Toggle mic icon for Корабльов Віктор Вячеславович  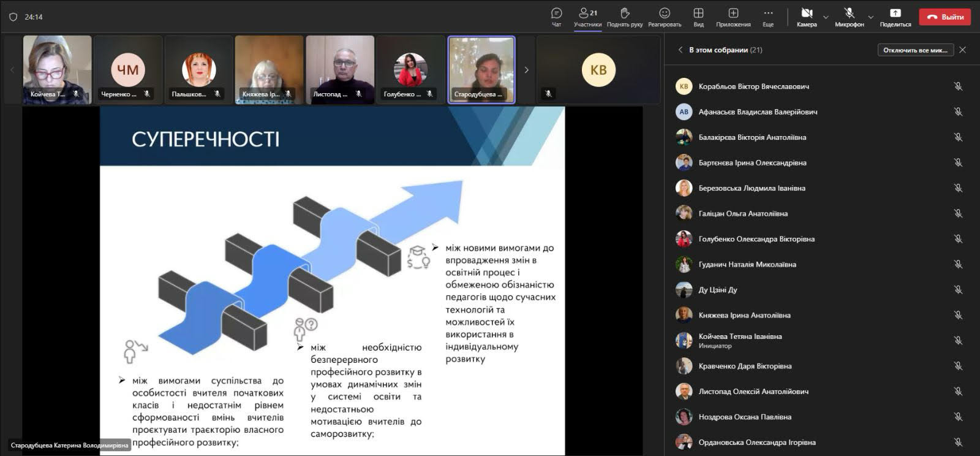point(958,86)
